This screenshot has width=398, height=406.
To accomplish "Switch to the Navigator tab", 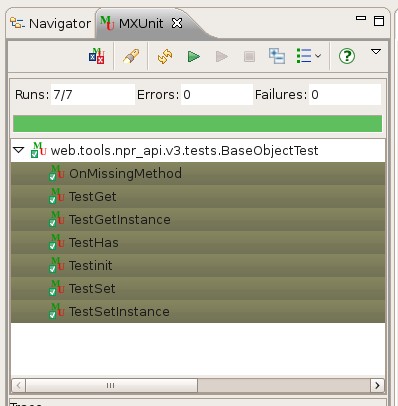I will coord(50,24).
